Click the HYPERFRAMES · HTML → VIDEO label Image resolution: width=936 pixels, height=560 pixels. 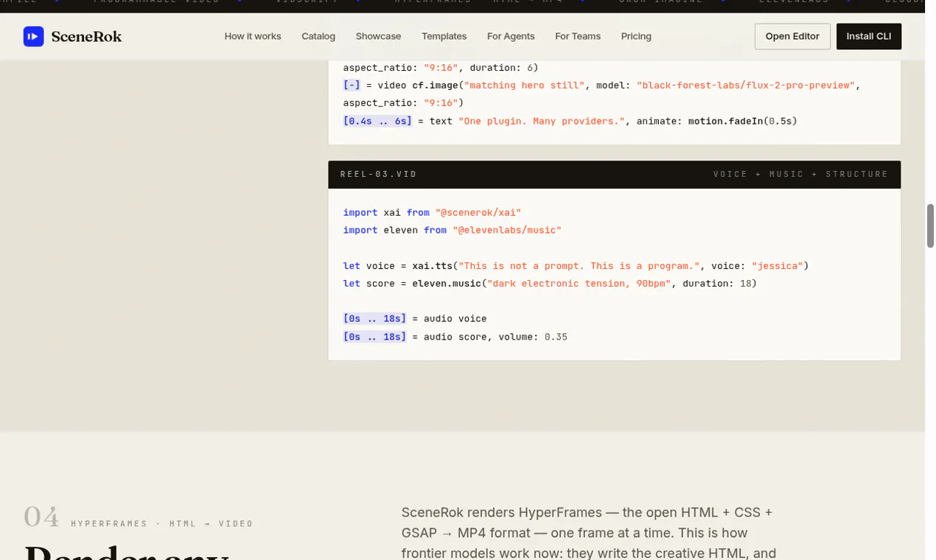click(x=162, y=524)
